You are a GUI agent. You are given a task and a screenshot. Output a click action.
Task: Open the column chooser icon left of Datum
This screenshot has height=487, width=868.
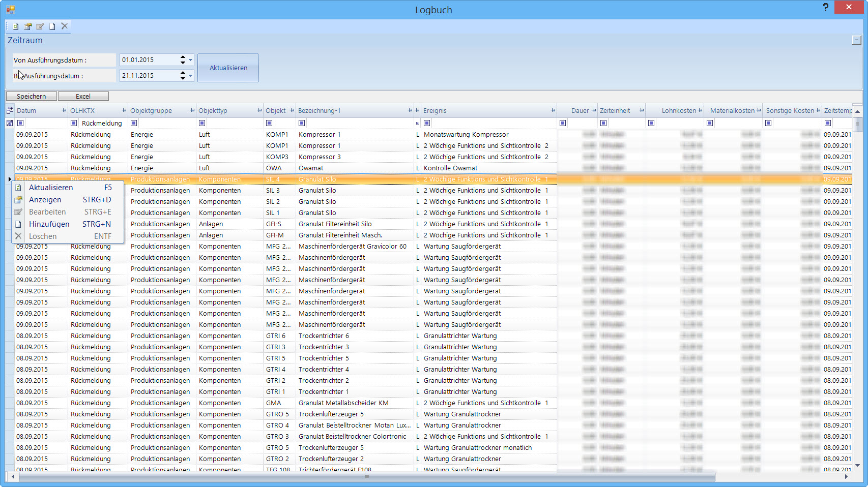pyautogui.click(x=10, y=110)
